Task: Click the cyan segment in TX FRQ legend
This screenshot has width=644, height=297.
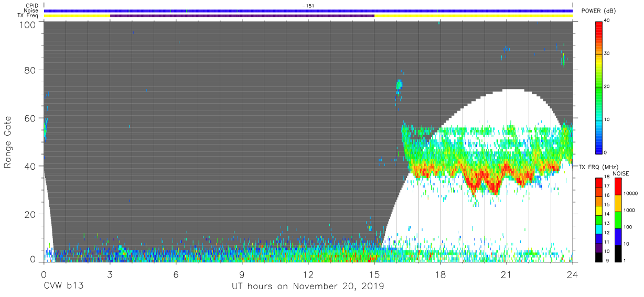Action: click(599, 229)
